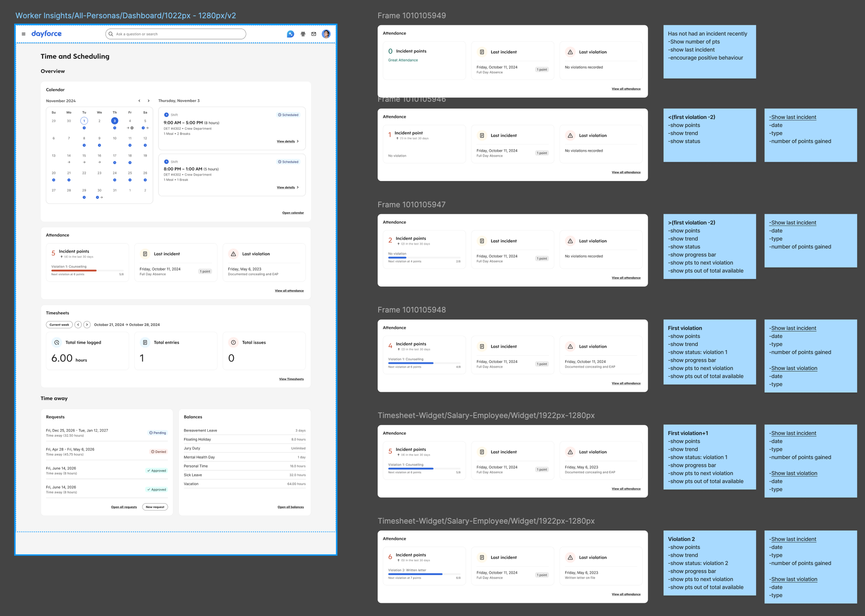Click next week arrow in Timesheets

point(87,325)
